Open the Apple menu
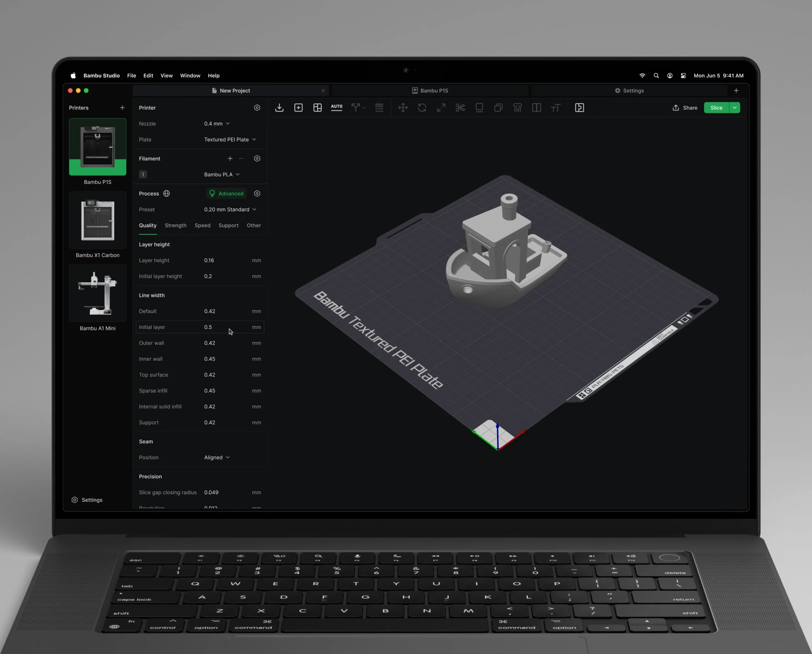812x654 pixels. (x=73, y=76)
